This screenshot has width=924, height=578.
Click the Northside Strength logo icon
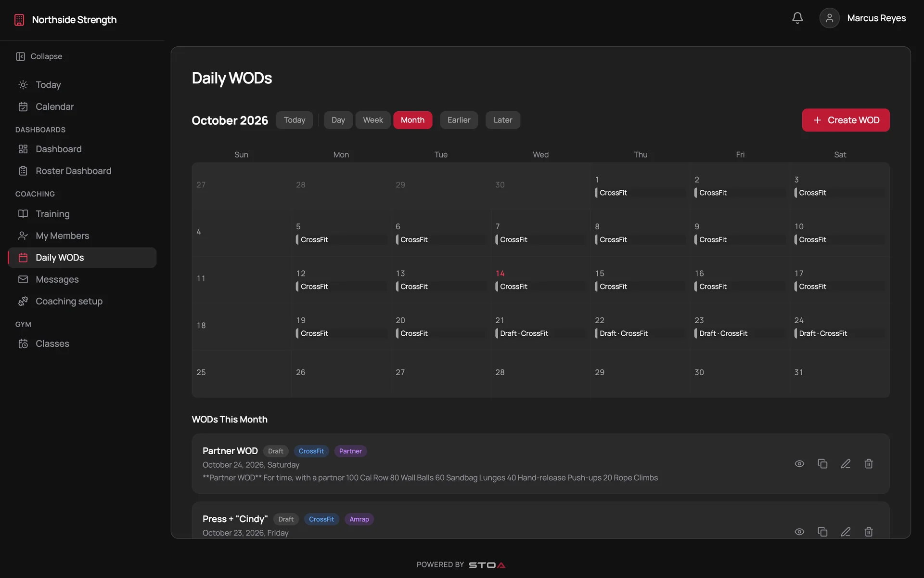click(x=19, y=20)
